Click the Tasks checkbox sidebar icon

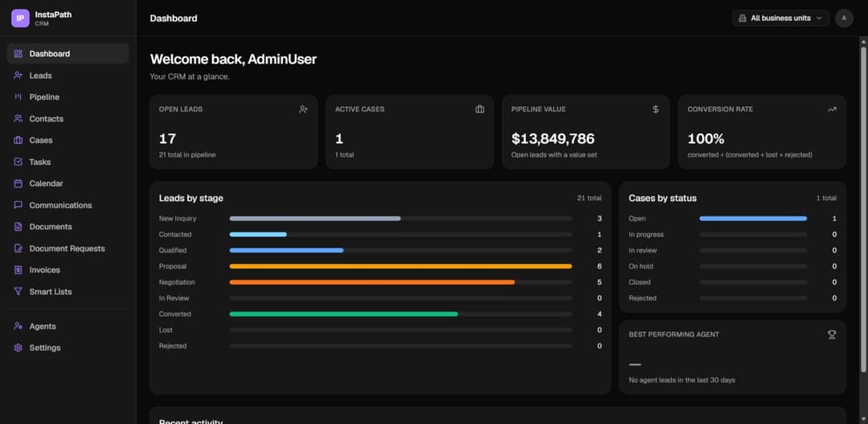[x=18, y=162]
